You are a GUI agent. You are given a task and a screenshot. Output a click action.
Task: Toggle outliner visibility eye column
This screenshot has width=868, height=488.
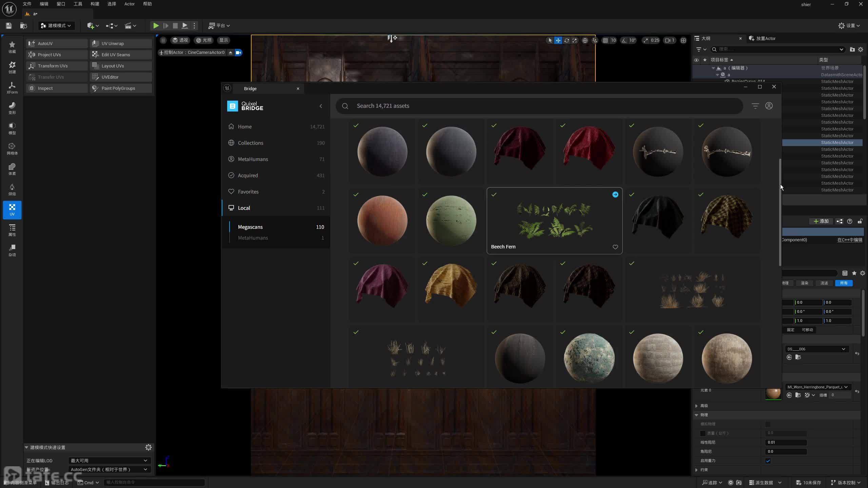click(x=696, y=60)
